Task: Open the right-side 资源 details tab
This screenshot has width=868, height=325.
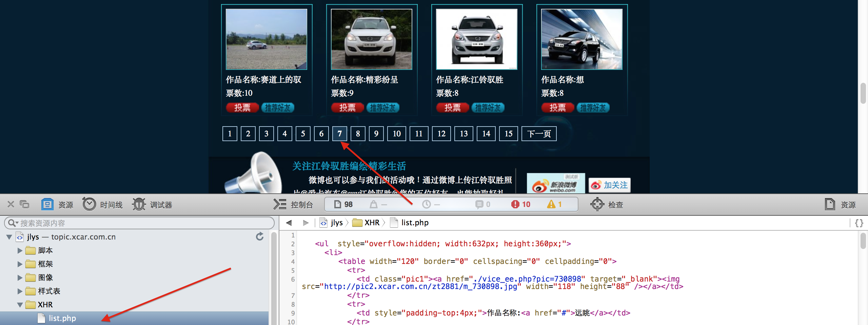Action: (841, 204)
